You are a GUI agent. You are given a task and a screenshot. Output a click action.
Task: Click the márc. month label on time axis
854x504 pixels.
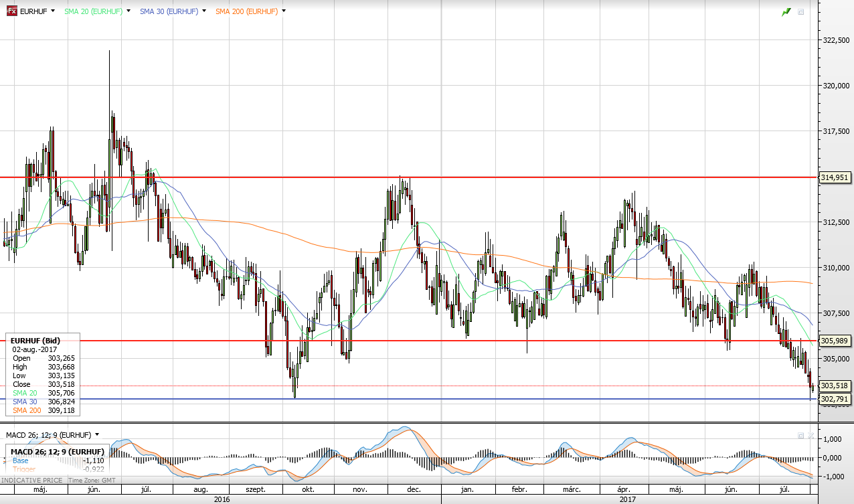click(571, 490)
